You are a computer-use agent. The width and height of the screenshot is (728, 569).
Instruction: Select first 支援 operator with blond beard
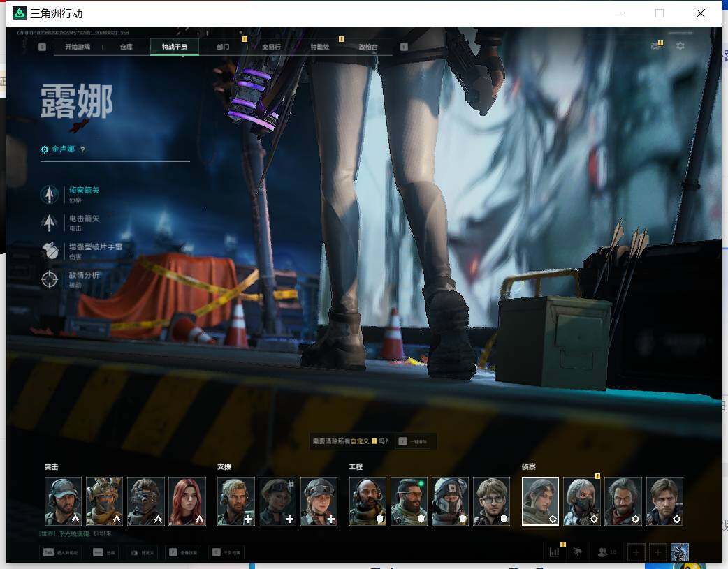[x=236, y=501]
